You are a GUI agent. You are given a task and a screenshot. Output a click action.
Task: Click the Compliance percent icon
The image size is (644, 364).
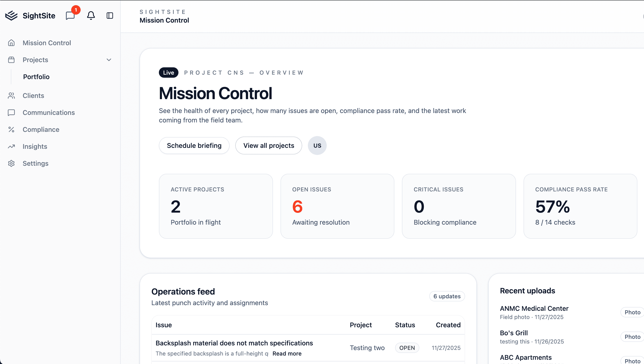(11, 129)
